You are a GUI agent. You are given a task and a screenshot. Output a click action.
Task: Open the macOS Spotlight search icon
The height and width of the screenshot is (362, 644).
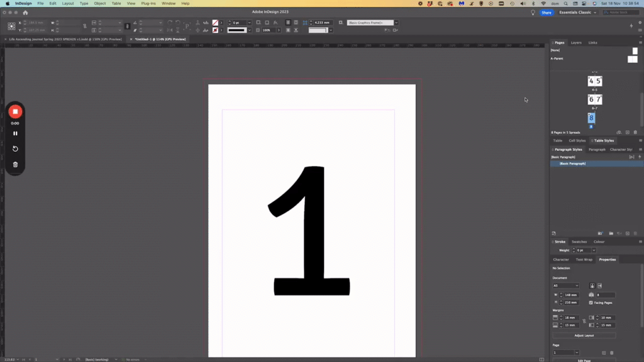point(565,3)
